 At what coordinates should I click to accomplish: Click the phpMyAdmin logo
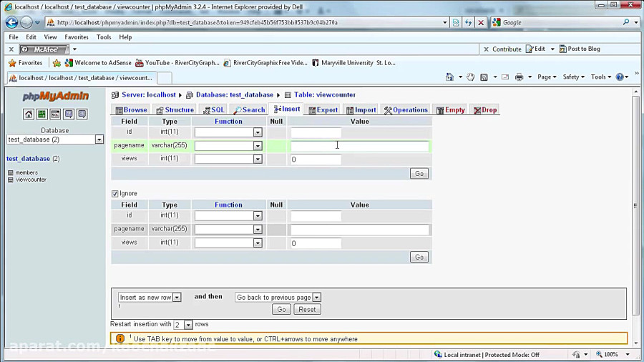point(55,97)
